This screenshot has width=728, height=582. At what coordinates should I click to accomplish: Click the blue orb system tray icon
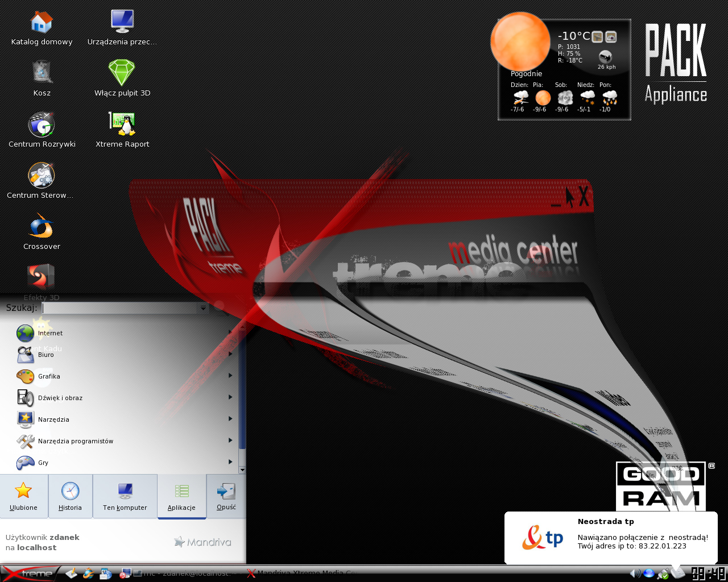(649, 573)
